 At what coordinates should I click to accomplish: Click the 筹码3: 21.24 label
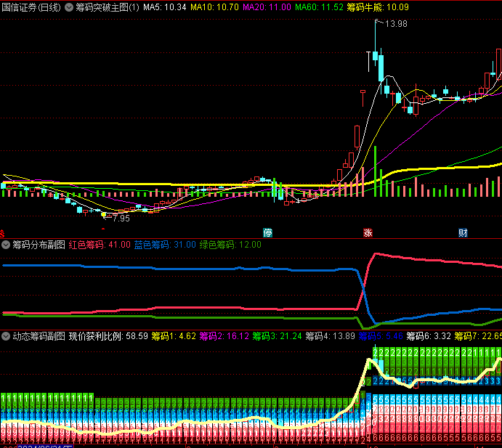277,336
